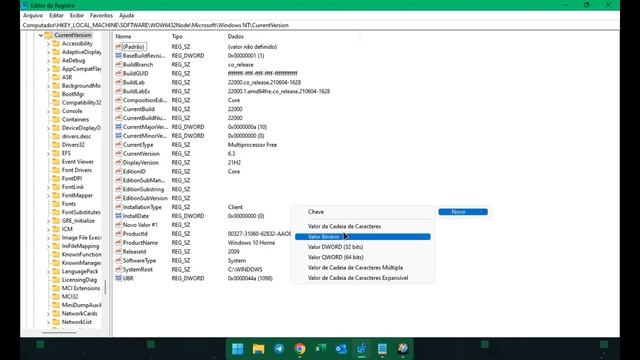Select the Compatibility32 folder icon
The width and height of the screenshot is (640, 360).
[56, 102]
